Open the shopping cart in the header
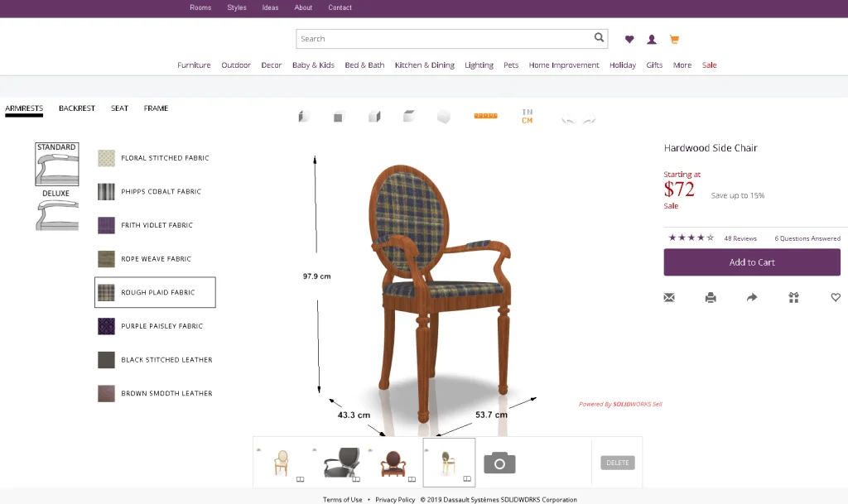Viewport: 848px width, 504px height. [674, 39]
